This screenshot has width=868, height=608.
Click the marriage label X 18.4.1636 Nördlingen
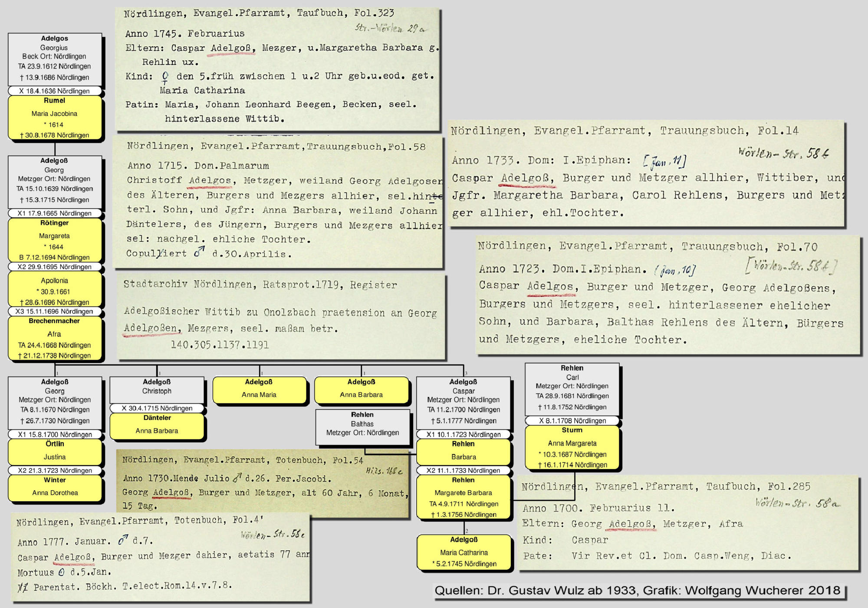(x=55, y=91)
